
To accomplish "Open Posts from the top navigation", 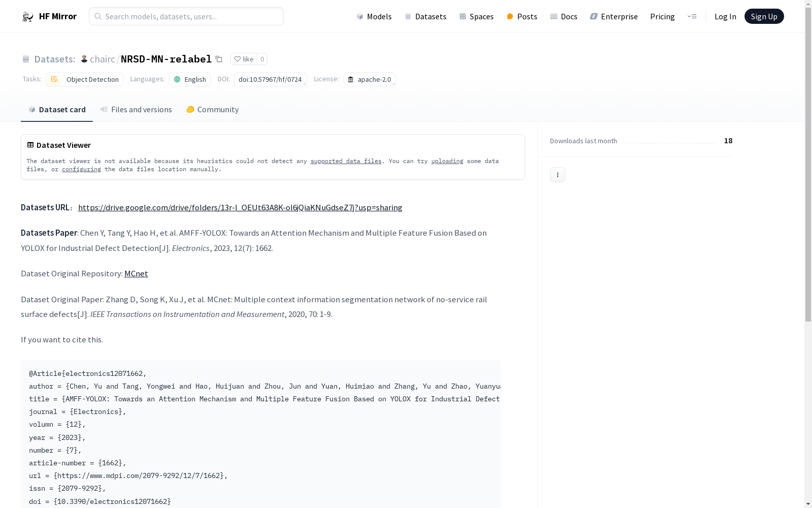I will click(x=522, y=17).
